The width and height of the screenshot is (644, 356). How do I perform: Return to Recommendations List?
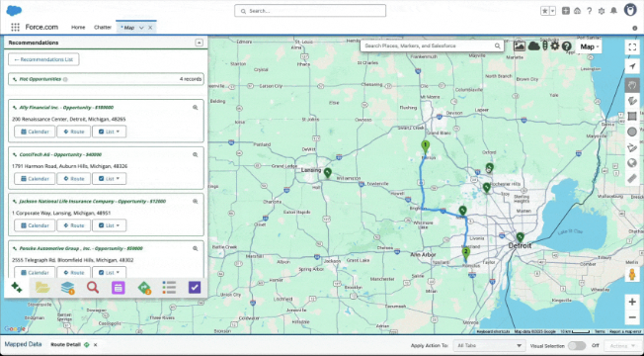pyautogui.click(x=43, y=59)
